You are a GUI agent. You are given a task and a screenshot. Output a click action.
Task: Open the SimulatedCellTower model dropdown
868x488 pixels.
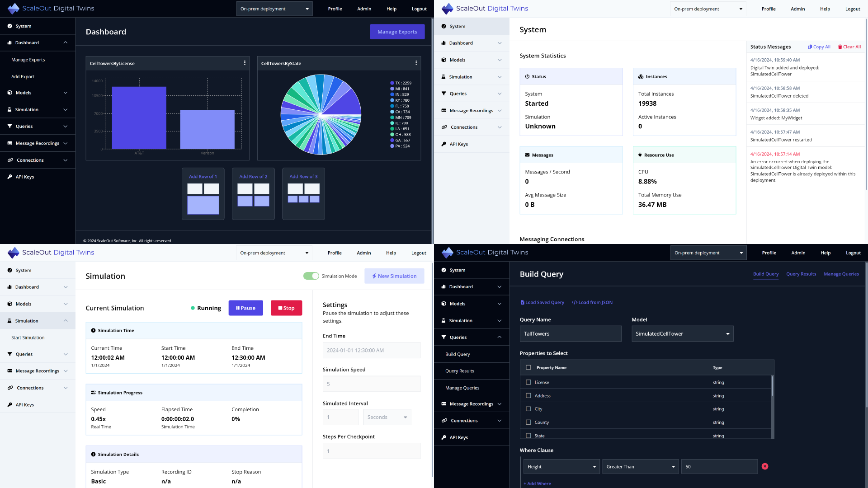tap(682, 333)
